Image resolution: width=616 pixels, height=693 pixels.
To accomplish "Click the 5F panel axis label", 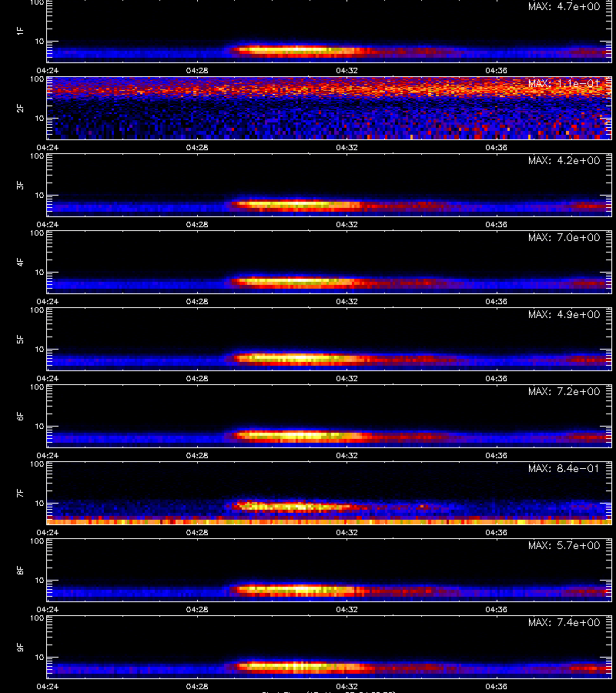I will (x=20, y=340).
